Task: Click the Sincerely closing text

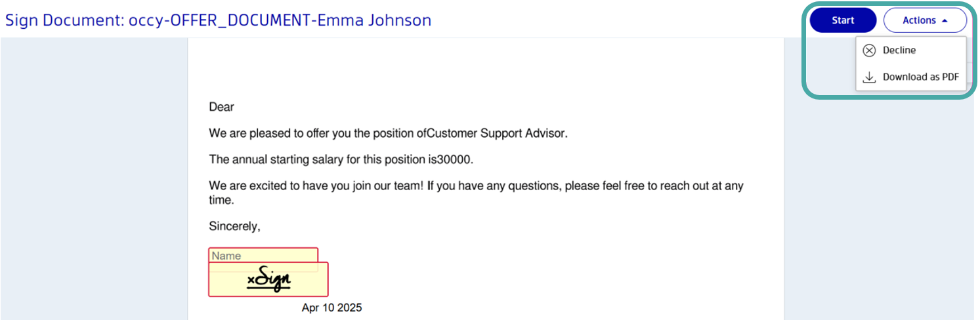Action: coord(234,226)
